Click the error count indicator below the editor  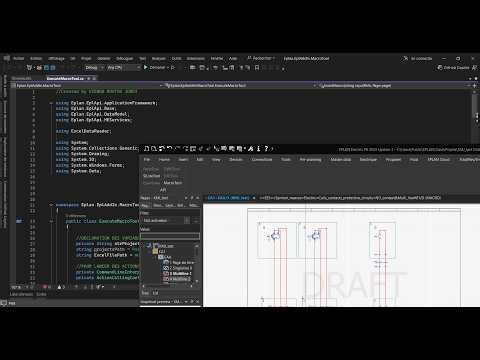(x=47, y=287)
